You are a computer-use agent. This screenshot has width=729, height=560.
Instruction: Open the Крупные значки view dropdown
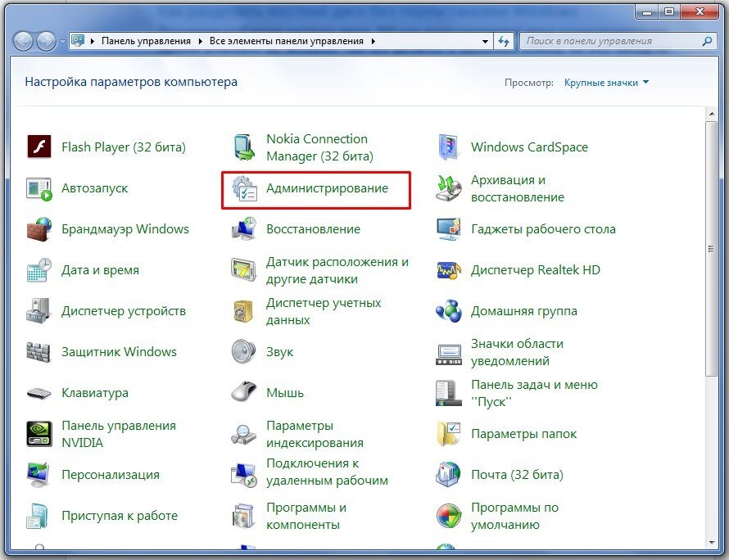pyautogui.click(x=606, y=83)
